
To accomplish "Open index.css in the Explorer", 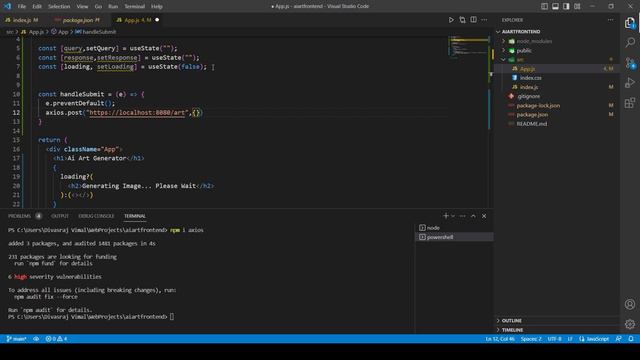I will pos(531,78).
